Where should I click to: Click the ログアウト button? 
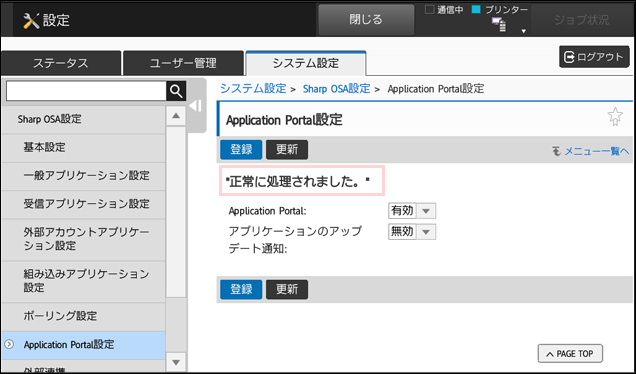[594, 57]
